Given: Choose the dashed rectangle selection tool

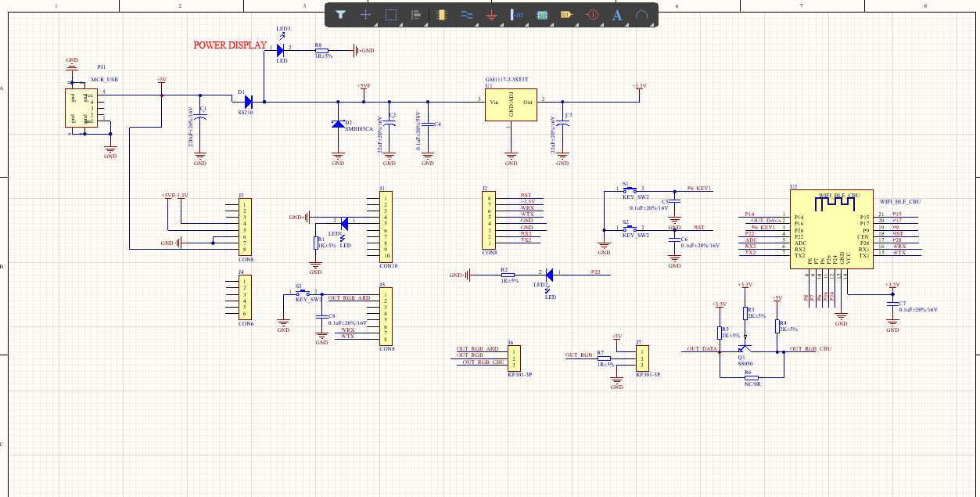Looking at the screenshot, I should tap(391, 14).
